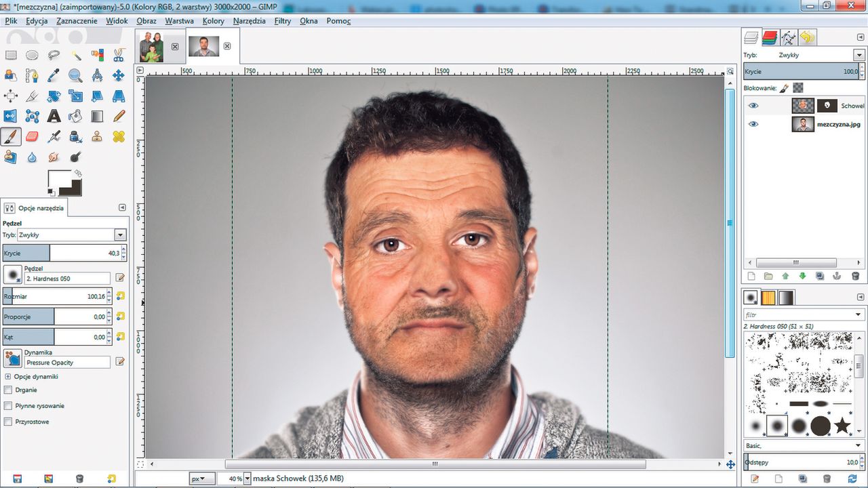Select the Crop tool
Screen dimensions: 868x488
(32, 96)
